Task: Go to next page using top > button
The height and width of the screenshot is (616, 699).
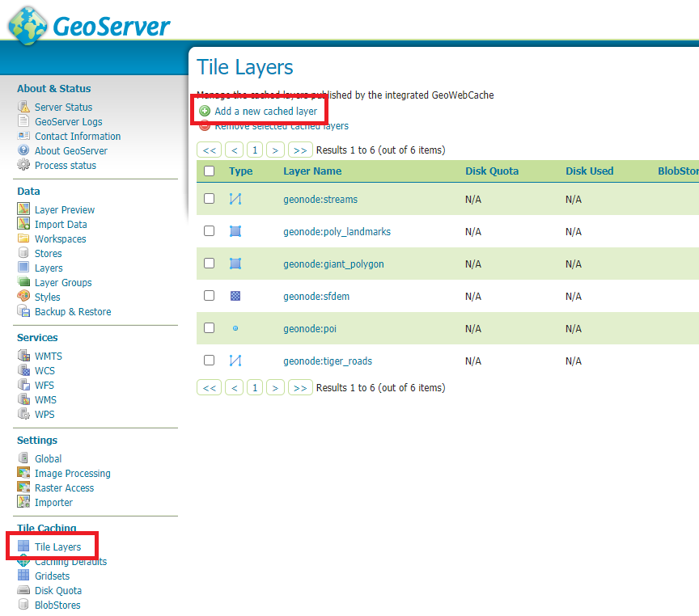Action: point(276,150)
